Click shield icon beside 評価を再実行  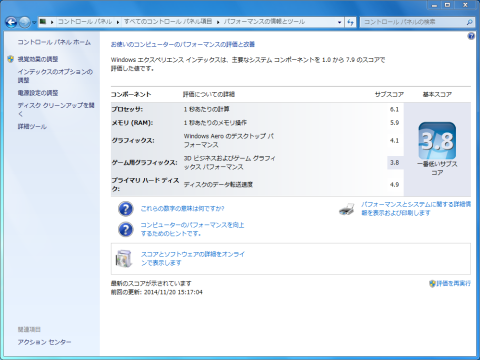[432, 284]
